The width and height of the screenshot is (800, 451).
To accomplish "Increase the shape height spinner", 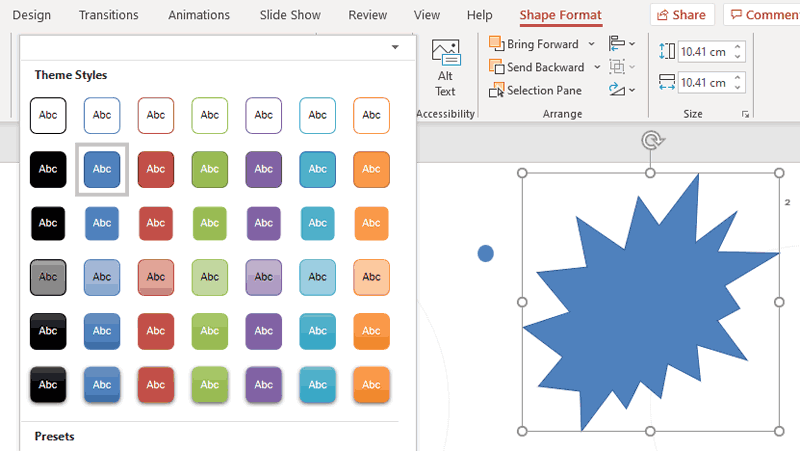I will (x=738, y=47).
